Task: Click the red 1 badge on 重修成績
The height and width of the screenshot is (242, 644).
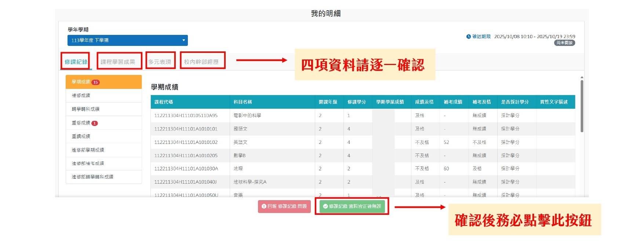Action: (94, 123)
